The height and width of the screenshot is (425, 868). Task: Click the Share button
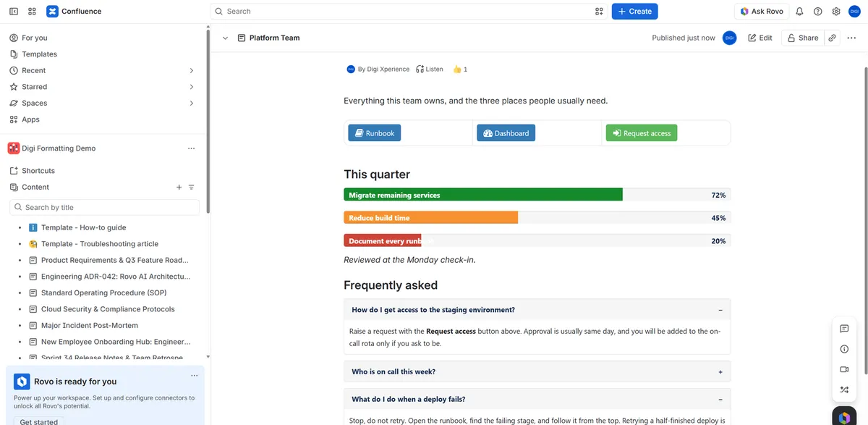coord(802,38)
